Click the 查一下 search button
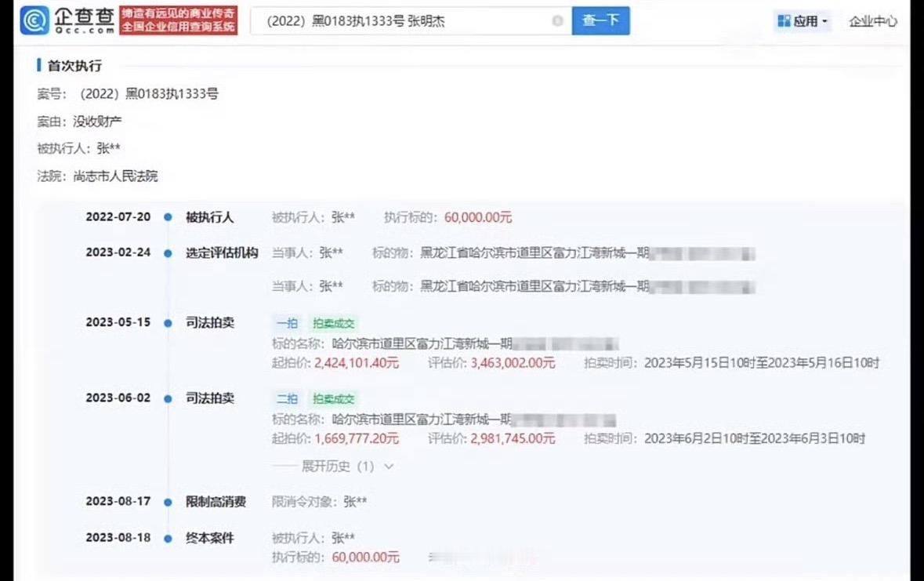924x581 pixels. click(601, 21)
